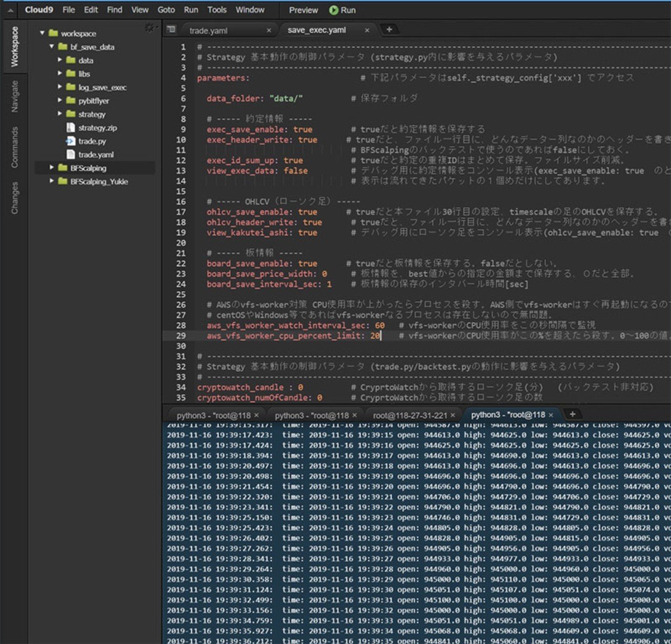Open the File menu

(x=69, y=10)
